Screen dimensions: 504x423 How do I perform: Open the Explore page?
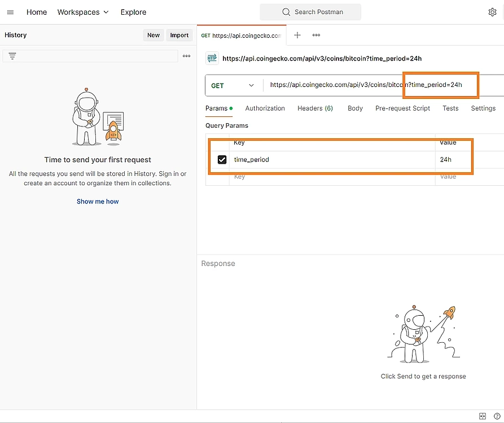pyautogui.click(x=133, y=12)
